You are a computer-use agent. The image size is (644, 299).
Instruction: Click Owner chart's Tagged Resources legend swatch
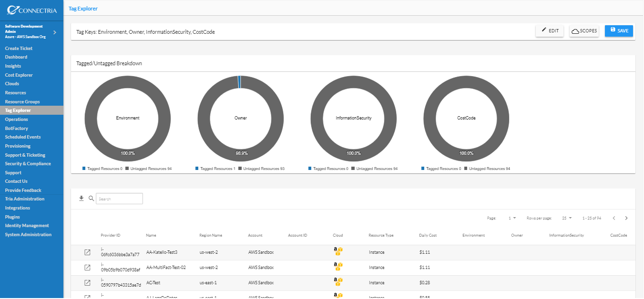click(197, 169)
